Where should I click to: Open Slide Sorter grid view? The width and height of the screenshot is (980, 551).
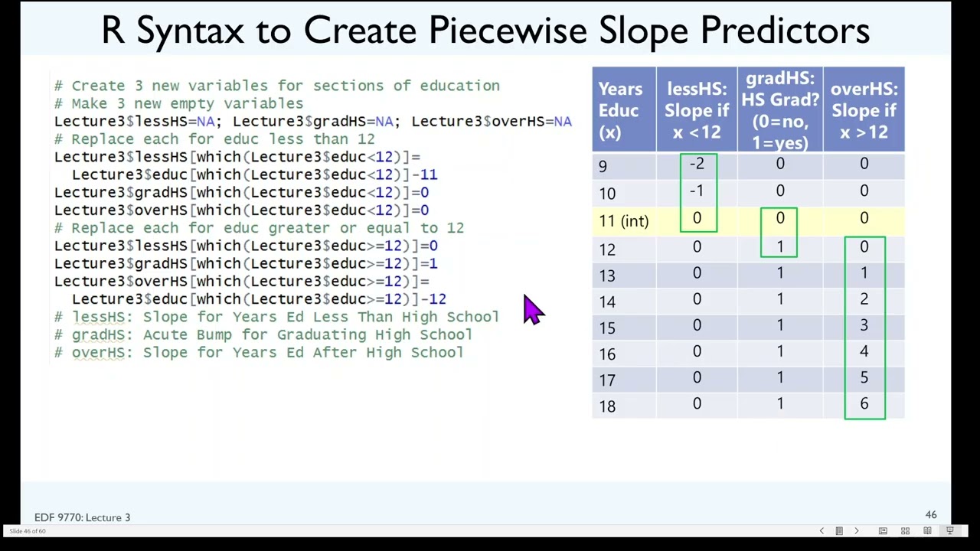click(905, 531)
